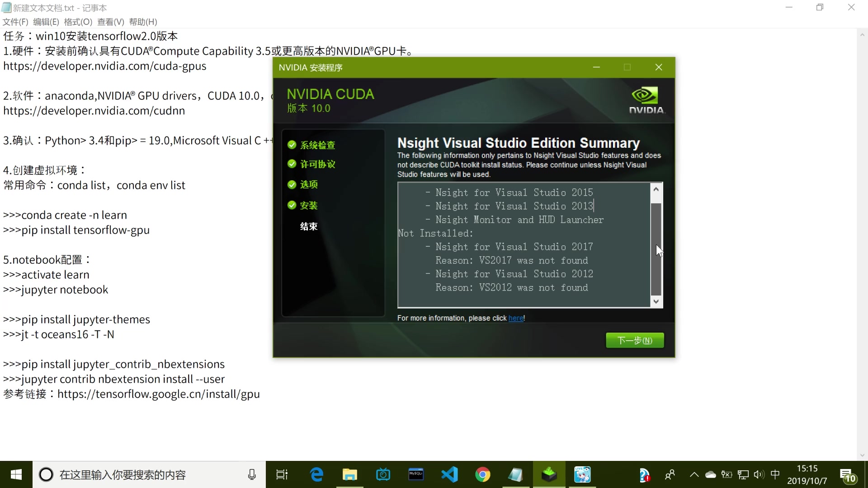The height and width of the screenshot is (488, 868).
Task: Open Visual Studio Code in the taskbar
Action: [449, 474]
